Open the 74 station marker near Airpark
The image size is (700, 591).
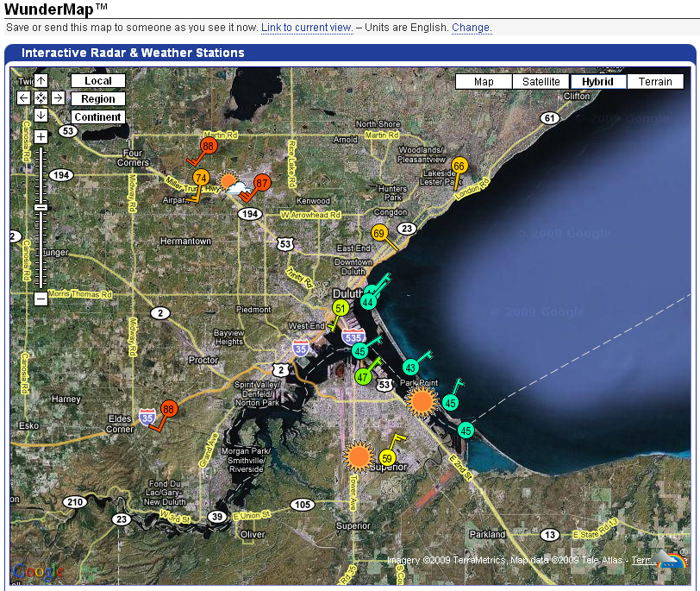(x=201, y=178)
